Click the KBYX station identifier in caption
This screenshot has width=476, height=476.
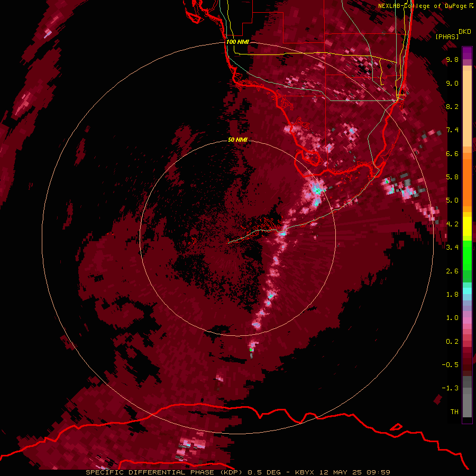click(305, 472)
